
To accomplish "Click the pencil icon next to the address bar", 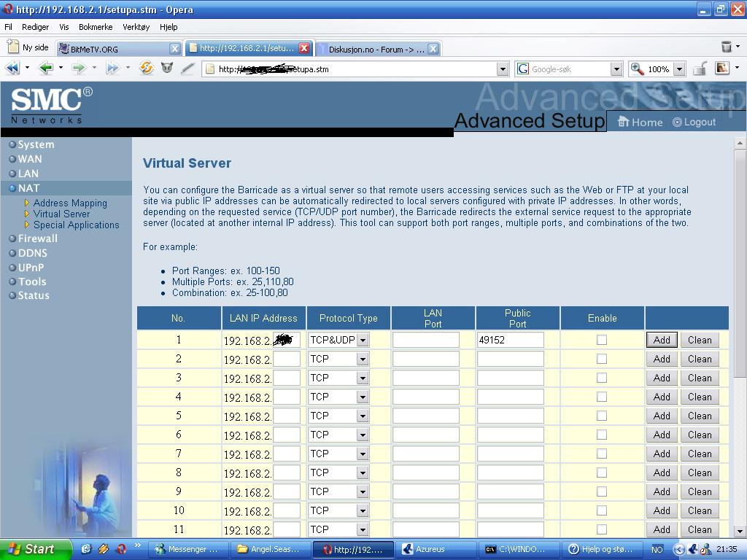I will coord(187,69).
